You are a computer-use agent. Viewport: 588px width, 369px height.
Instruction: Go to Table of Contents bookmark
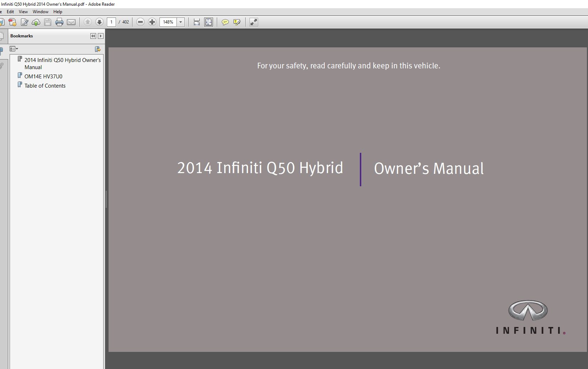[x=45, y=85]
